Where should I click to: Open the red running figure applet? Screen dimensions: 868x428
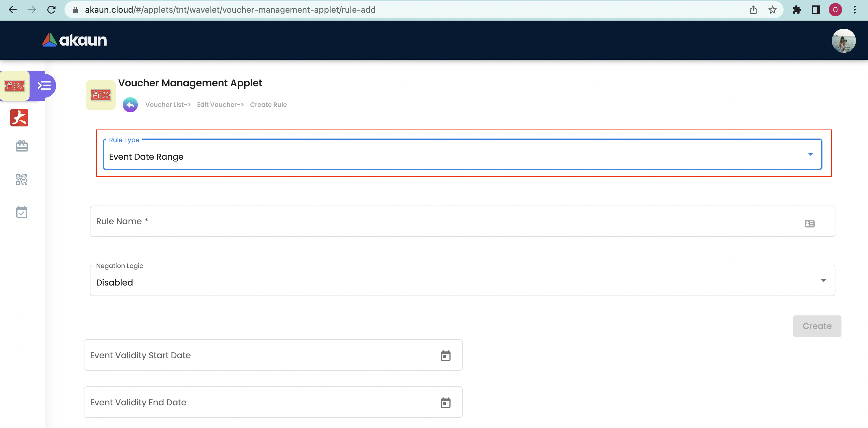[x=19, y=118]
